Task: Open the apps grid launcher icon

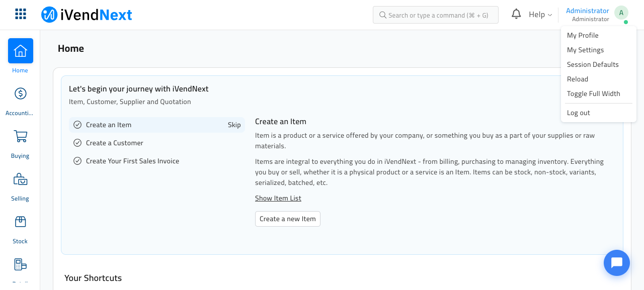Action: click(21, 14)
